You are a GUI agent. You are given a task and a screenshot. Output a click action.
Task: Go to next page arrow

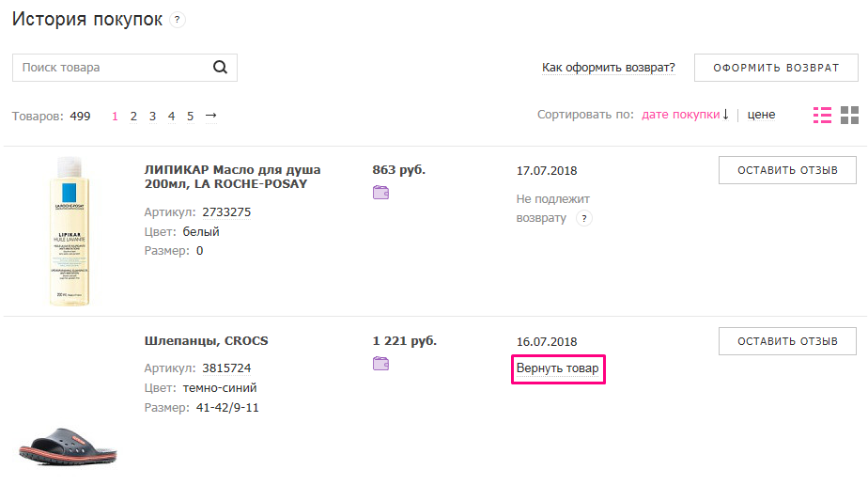[x=210, y=116]
